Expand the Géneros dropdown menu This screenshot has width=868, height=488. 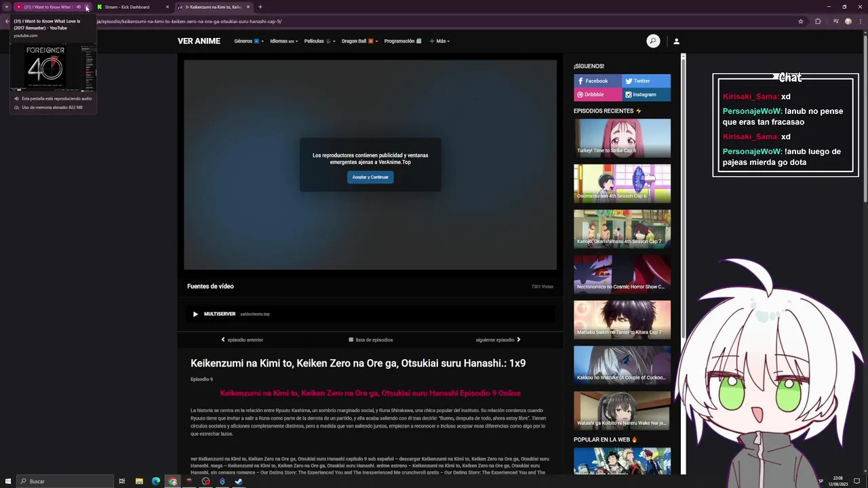248,41
